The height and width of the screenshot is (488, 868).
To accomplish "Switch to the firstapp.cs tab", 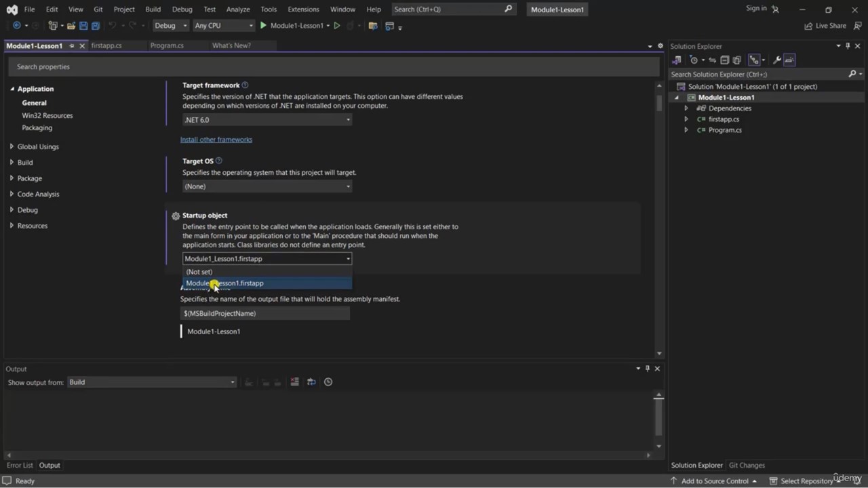I will point(106,45).
